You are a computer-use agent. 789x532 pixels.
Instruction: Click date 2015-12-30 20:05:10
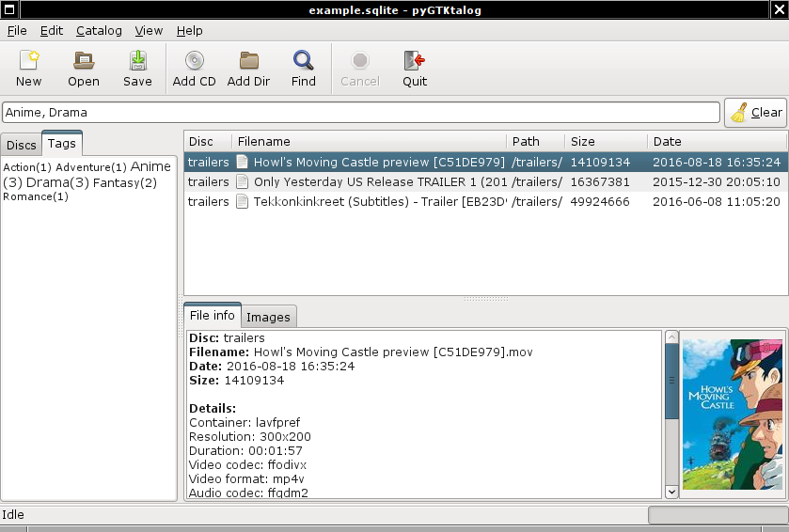pyautogui.click(x=717, y=181)
